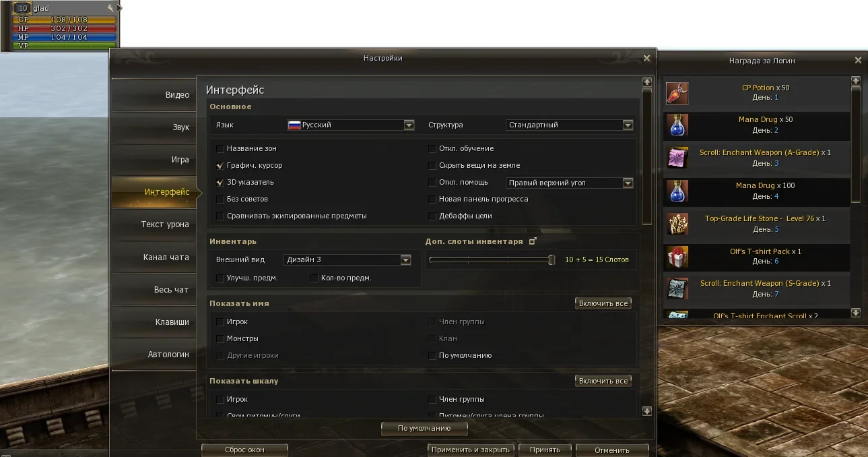868x457 pixels.
Task: Open the Автологин tab
Action: coord(154,354)
